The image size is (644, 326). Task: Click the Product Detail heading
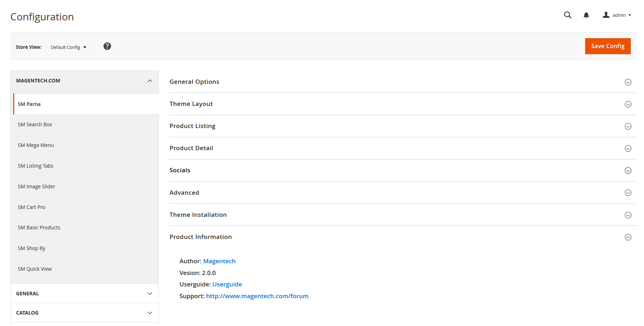(x=191, y=148)
